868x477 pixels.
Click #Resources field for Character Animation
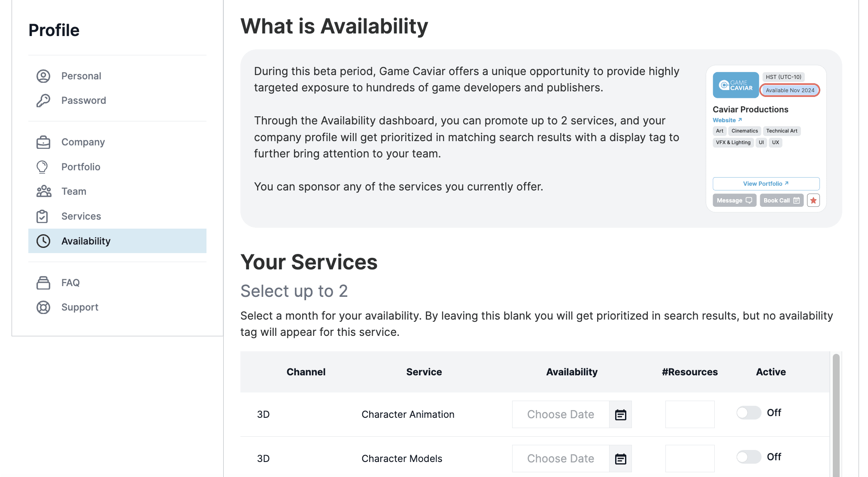point(689,414)
